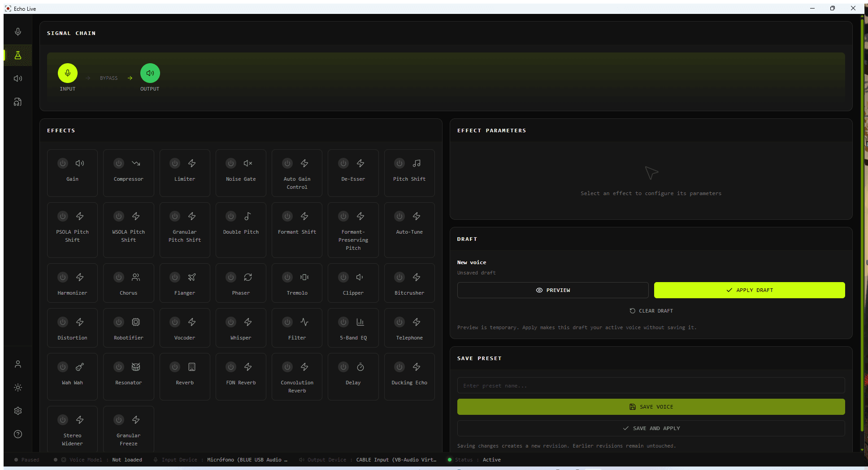Enable the Vocoder power toggle
This screenshot has width=868, height=470.
(x=175, y=322)
